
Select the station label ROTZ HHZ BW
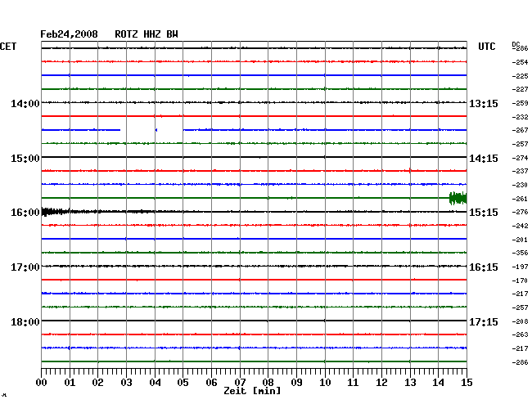(147, 34)
